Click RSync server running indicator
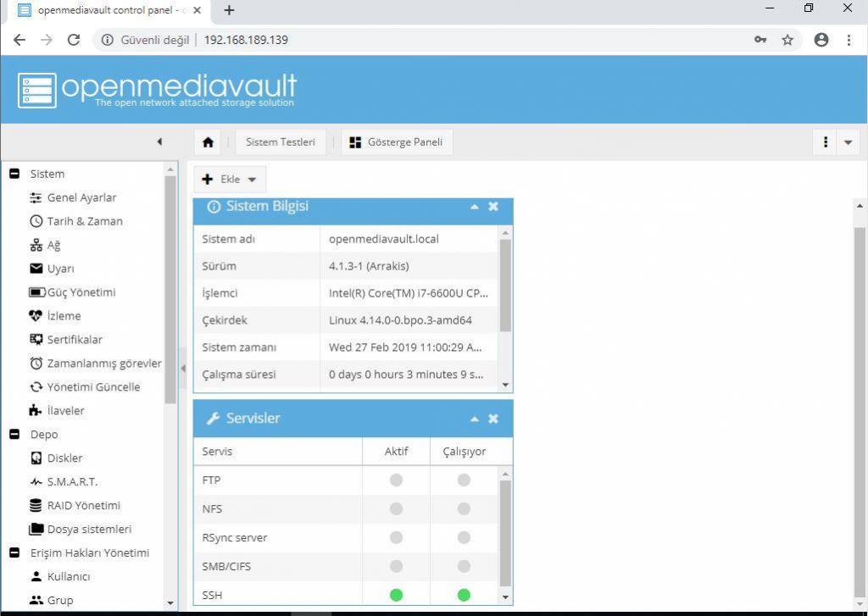 [464, 537]
